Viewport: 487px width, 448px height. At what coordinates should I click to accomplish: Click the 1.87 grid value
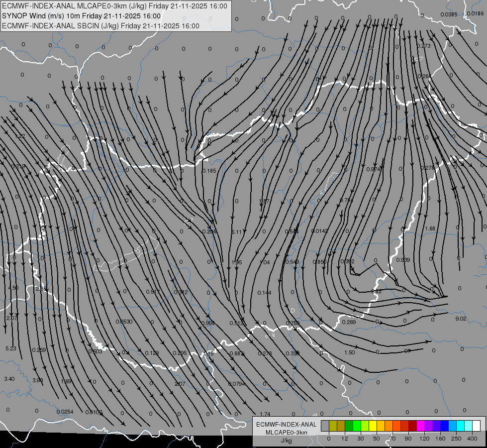264,201
